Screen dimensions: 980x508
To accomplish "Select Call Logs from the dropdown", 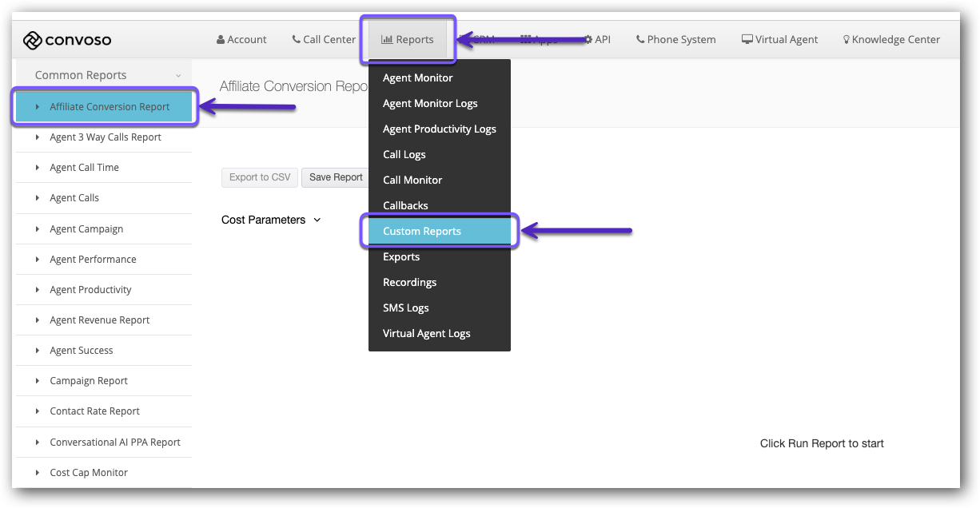I will [x=440, y=154].
